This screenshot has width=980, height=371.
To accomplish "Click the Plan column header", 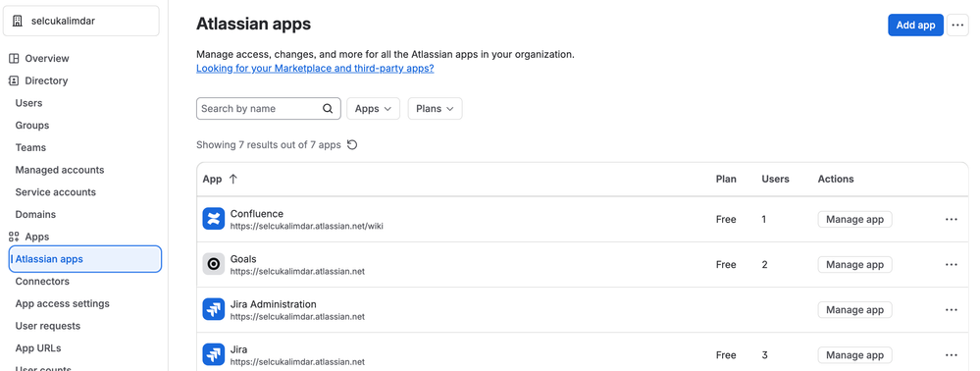I will pos(726,179).
